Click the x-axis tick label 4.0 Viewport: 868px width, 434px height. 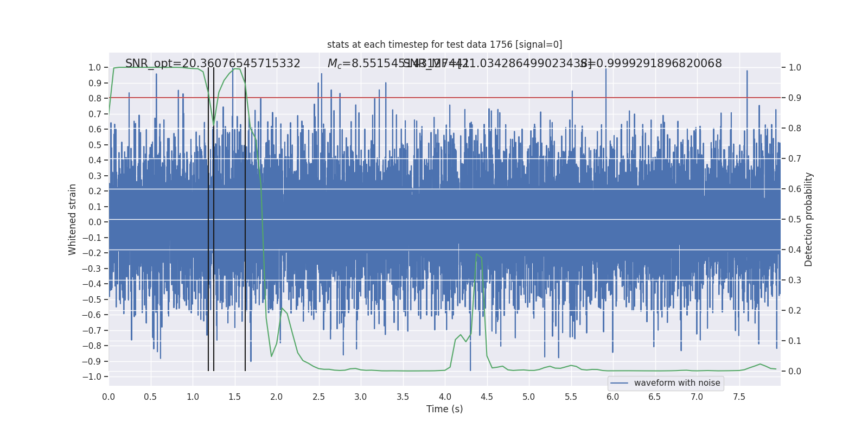[x=445, y=397]
